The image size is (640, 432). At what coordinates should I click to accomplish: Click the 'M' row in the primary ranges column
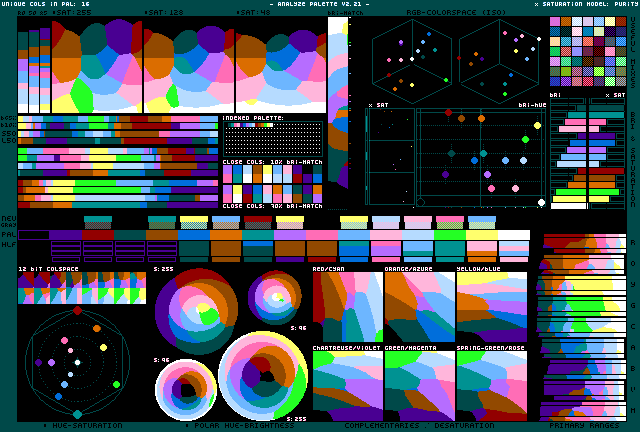pos(582,411)
